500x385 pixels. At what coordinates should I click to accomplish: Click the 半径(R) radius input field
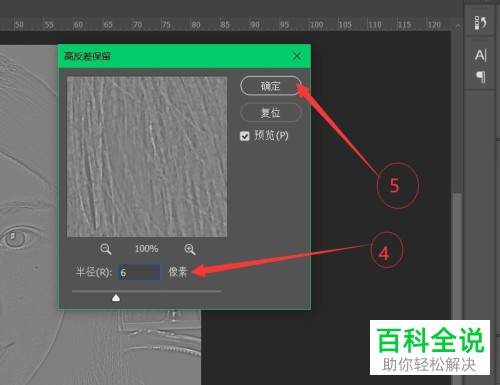point(139,272)
